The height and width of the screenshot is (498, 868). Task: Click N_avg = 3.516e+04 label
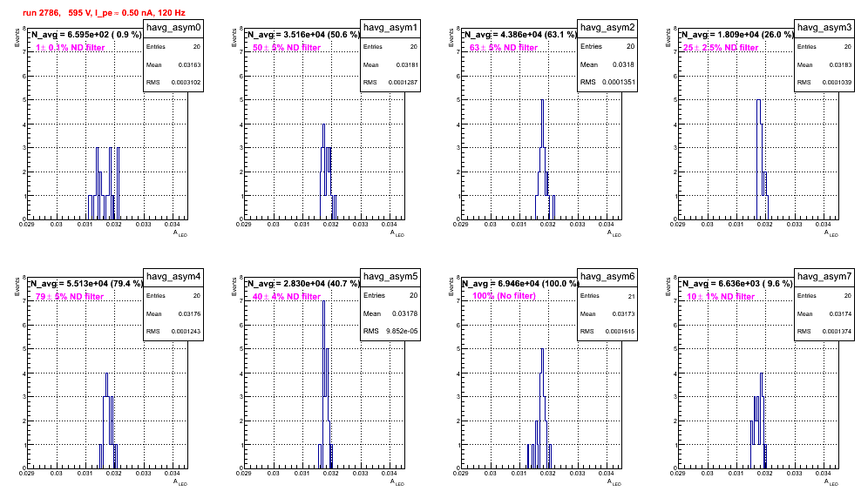coord(304,34)
